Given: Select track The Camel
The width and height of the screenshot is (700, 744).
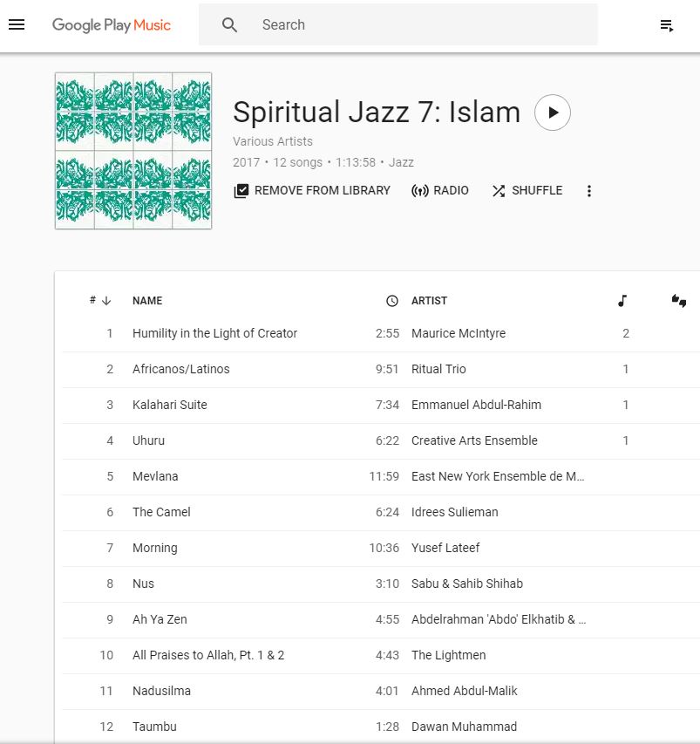Looking at the screenshot, I should click(x=161, y=512).
